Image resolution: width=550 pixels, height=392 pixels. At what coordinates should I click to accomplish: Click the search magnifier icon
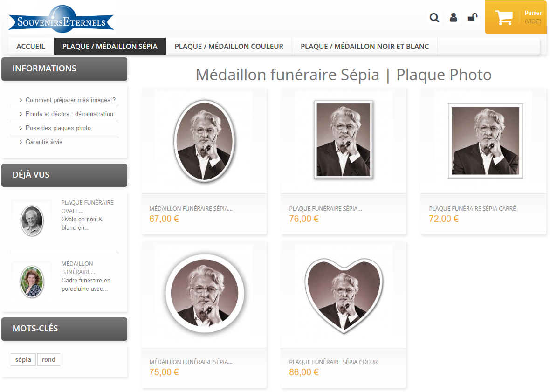coord(434,18)
